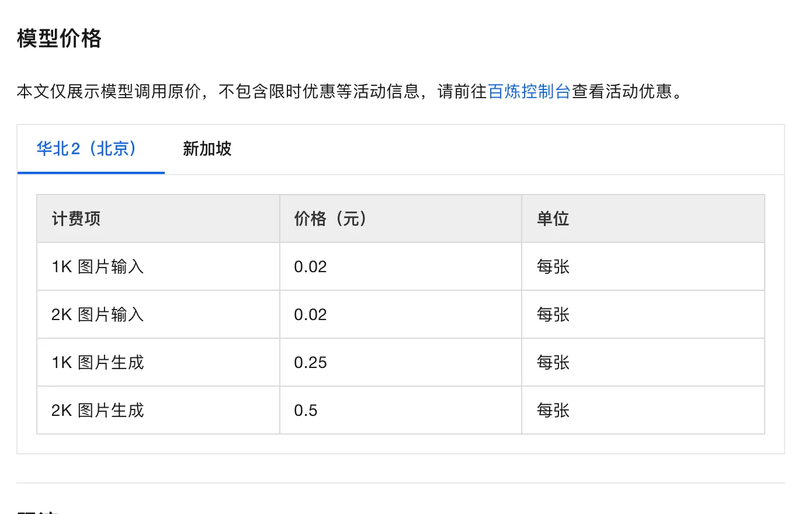Click the 1K 图片输入 cell
812x514 pixels.
[158, 267]
